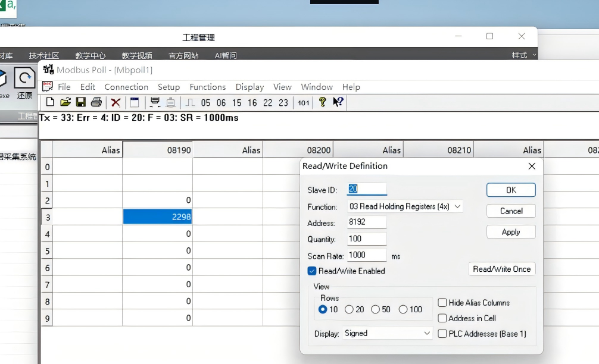599x364 pixels.
Task: Open the Functions menu
Action: [207, 87]
